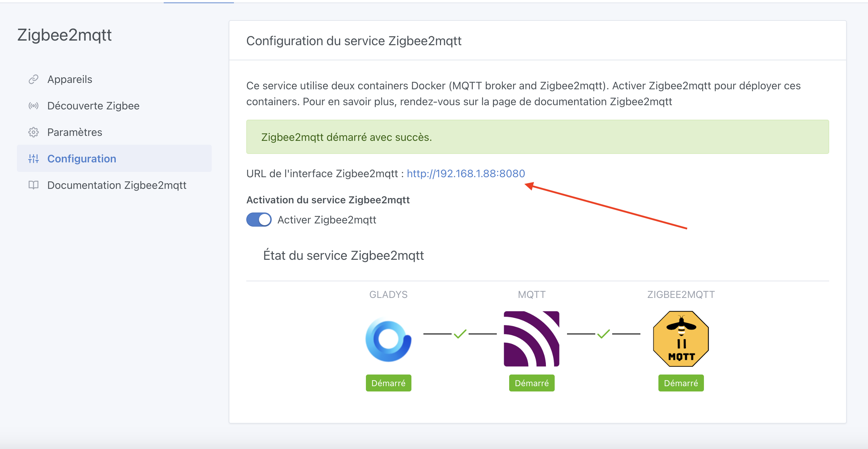Open the http://192.168.1.88:8080 interface link
The width and height of the screenshot is (868, 449).
[466, 173]
